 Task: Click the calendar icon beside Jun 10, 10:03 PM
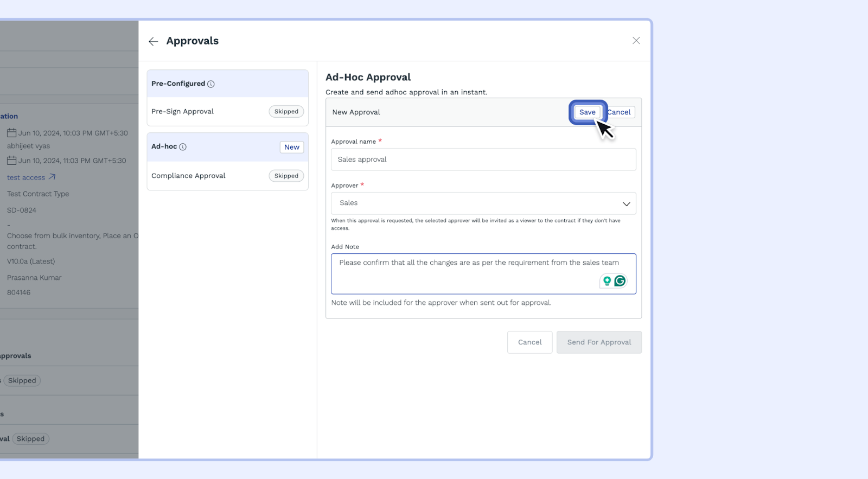click(x=11, y=133)
